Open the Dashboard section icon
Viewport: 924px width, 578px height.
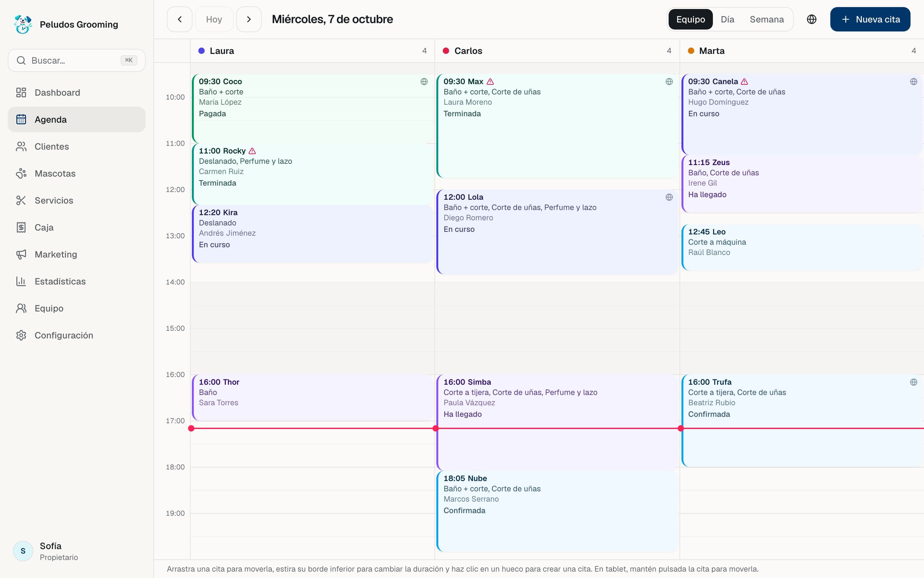tap(21, 92)
